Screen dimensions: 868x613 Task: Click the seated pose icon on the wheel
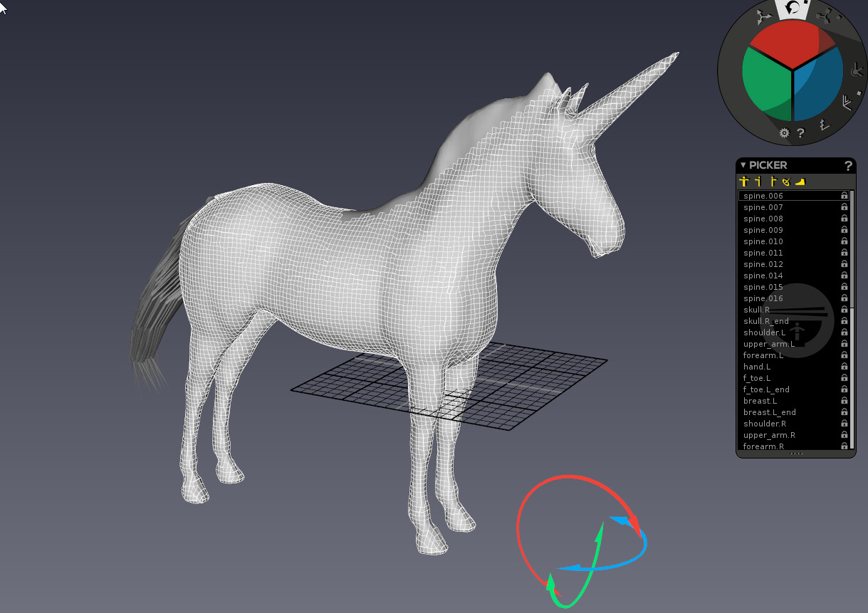[857, 70]
